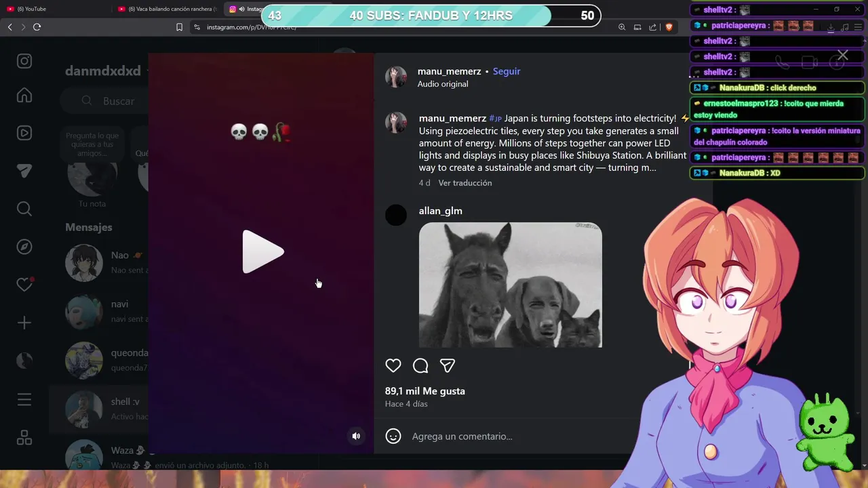Open the Brave Shields lion icon
This screenshot has width=868, height=488.
pyautogui.click(x=669, y=27)
